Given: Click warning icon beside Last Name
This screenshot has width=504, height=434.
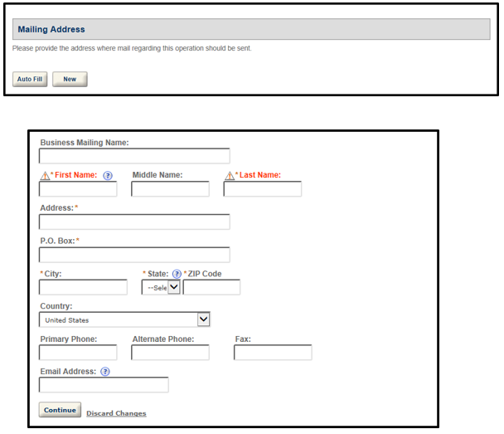Looking at the screenshot, I should pyautogui.click(x=230, y=175).
